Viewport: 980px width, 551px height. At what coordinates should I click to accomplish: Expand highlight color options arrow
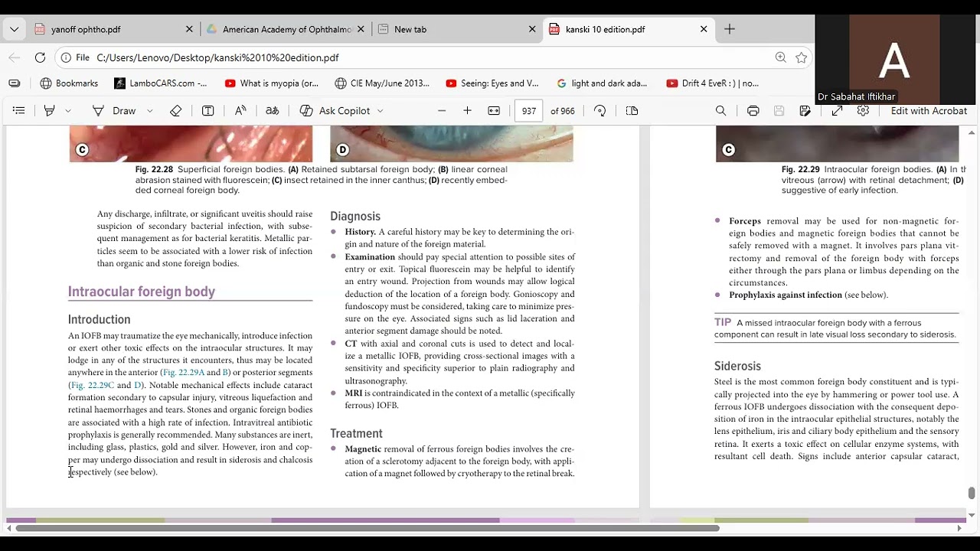pyautogui.click(x=68, y=111)
